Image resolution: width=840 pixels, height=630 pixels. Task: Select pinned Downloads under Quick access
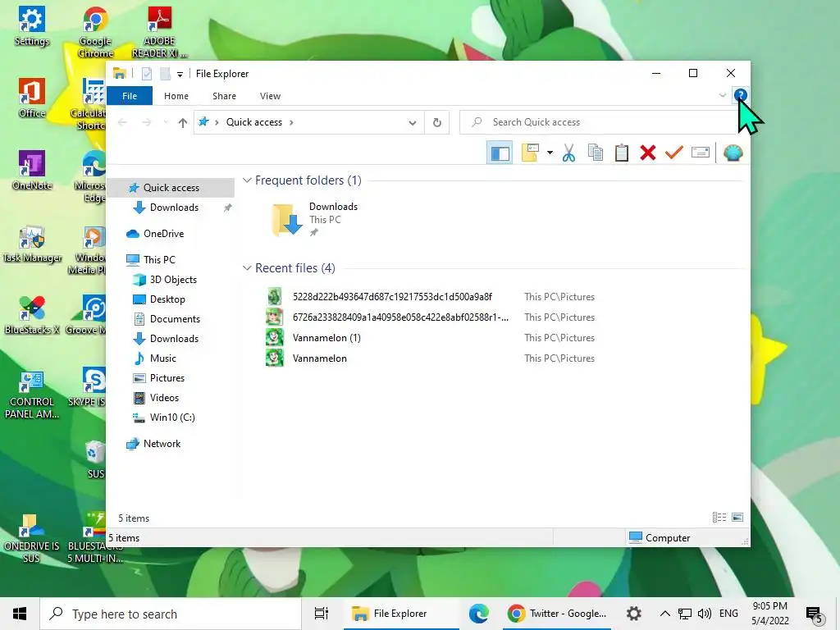(174, 208)
